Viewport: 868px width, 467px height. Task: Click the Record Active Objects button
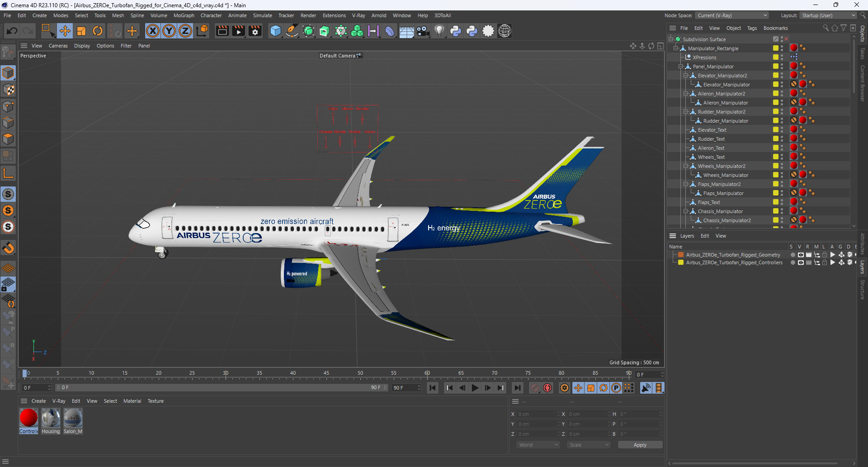pos(535,388)
